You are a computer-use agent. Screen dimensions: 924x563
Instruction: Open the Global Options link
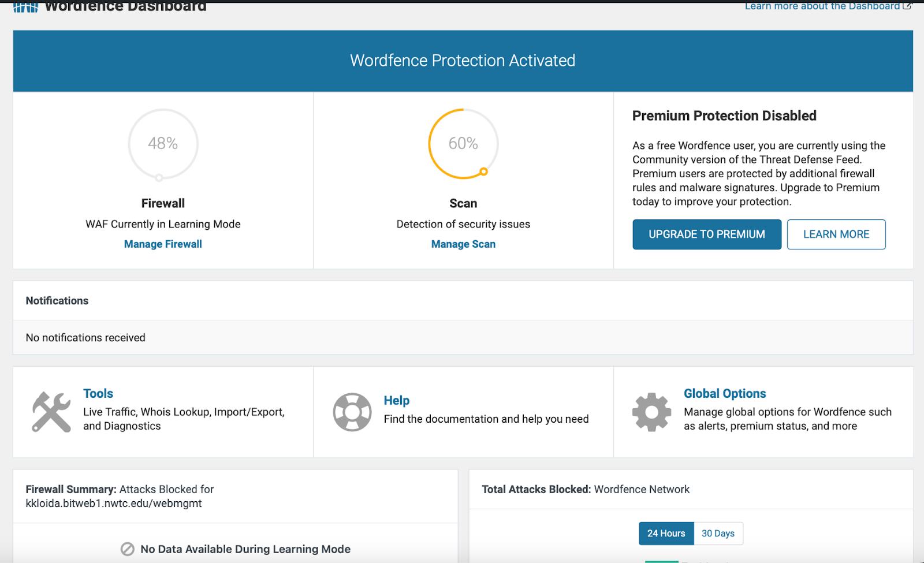(x=725, y=394)
